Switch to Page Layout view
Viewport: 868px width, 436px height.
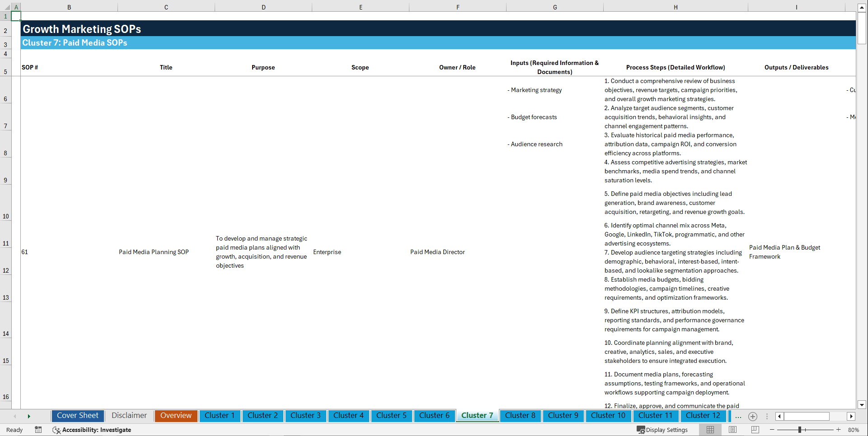[732, 430]
